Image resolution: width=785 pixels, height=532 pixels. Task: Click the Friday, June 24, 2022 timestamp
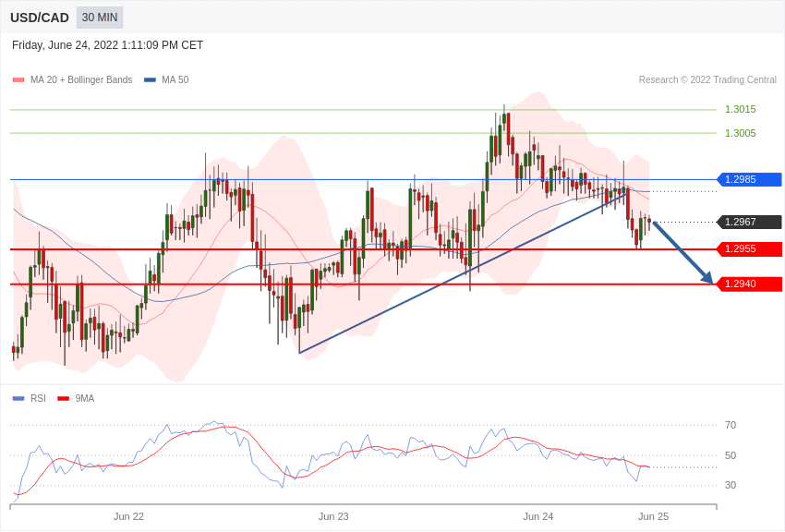pyautogui.click(x=108, y=45)
